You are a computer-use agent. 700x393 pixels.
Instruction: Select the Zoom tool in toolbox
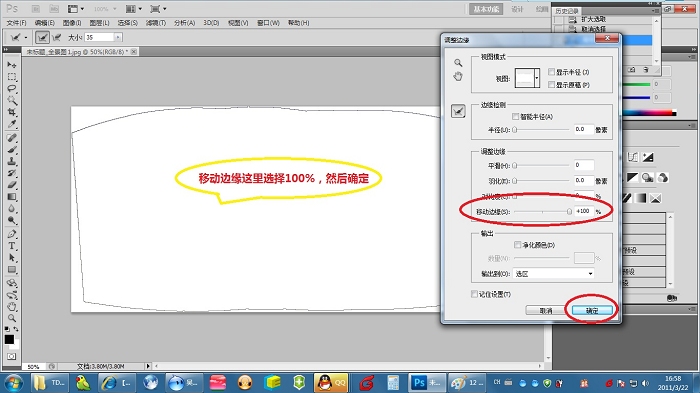click(12, 318)
